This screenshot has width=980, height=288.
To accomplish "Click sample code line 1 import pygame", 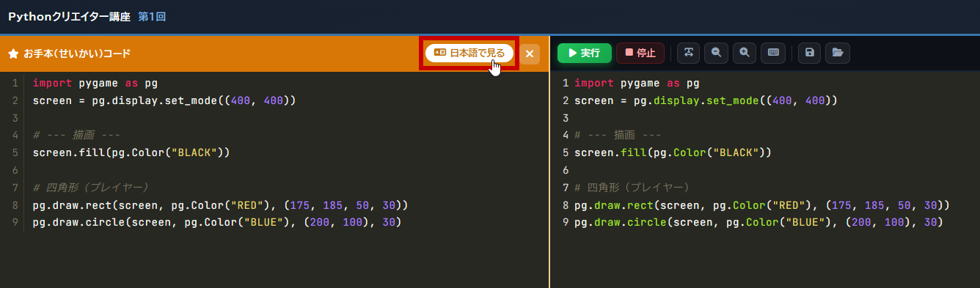I will [x=95, y=83].
